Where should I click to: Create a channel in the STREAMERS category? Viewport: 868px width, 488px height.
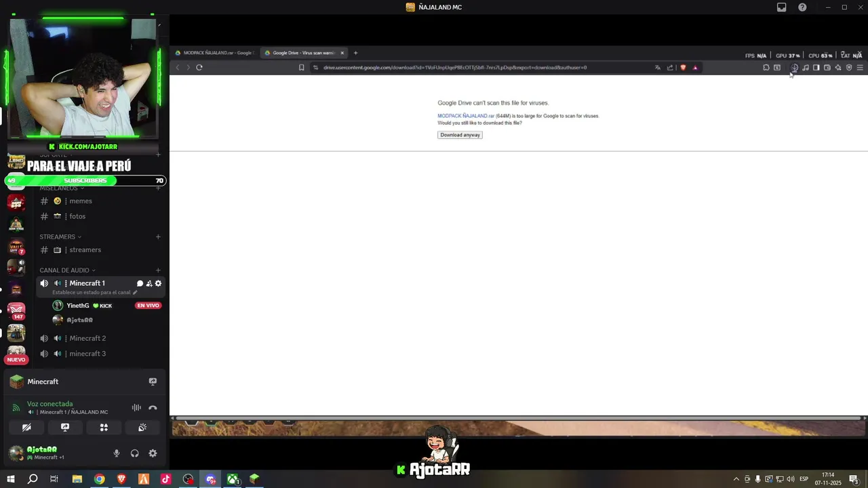click(158, 237)
